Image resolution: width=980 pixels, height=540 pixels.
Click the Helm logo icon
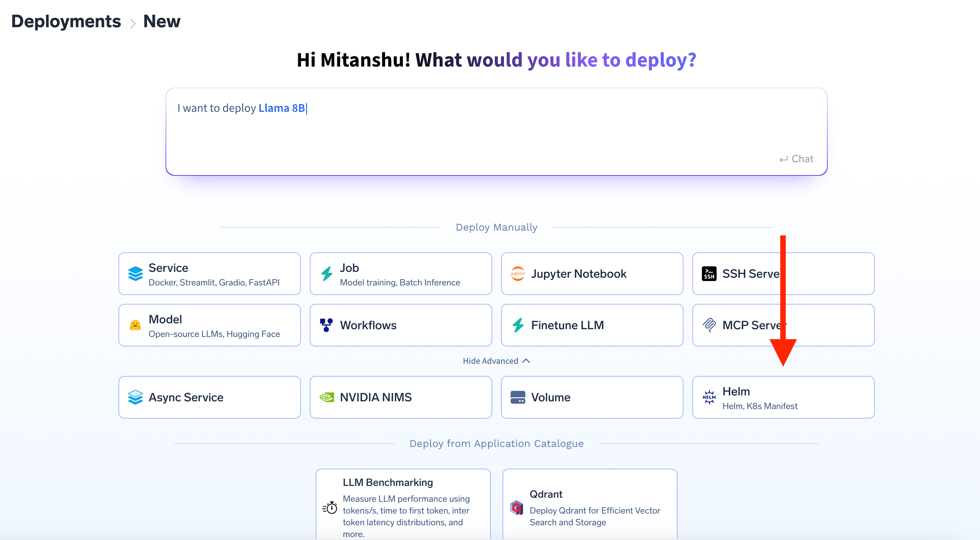(709, 397)
